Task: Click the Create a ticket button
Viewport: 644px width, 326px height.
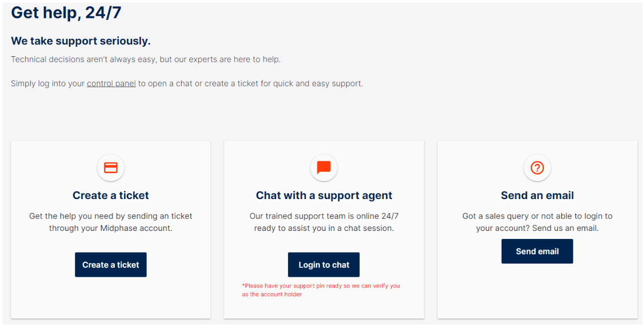Action: (111, 265)
